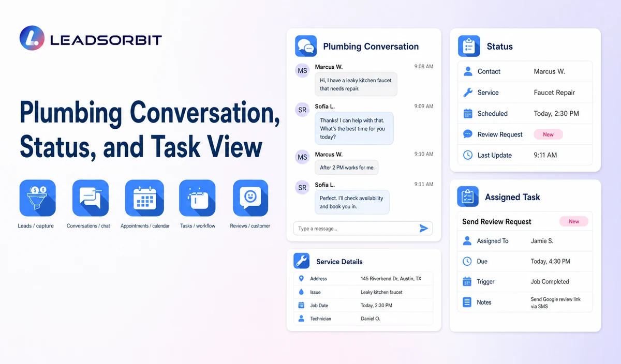Screen dimensions: 621x364
Task: Click the Technician person icon
Action: [301, 318]
